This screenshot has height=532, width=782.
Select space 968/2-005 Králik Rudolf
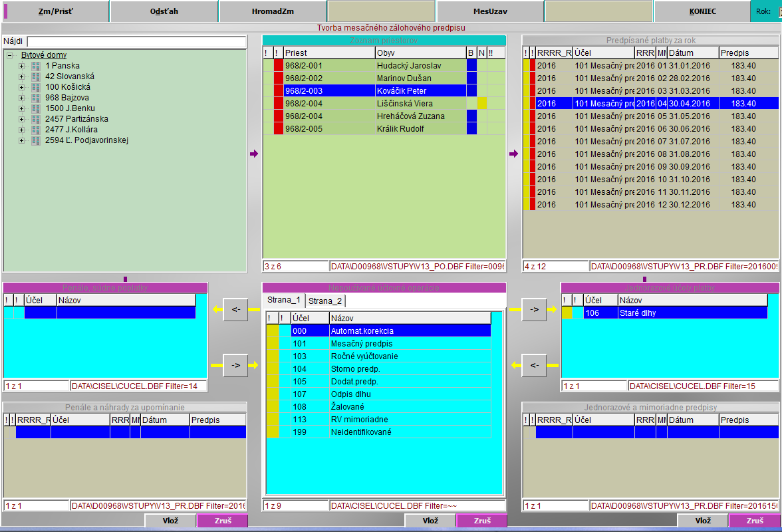coord(384,128)
